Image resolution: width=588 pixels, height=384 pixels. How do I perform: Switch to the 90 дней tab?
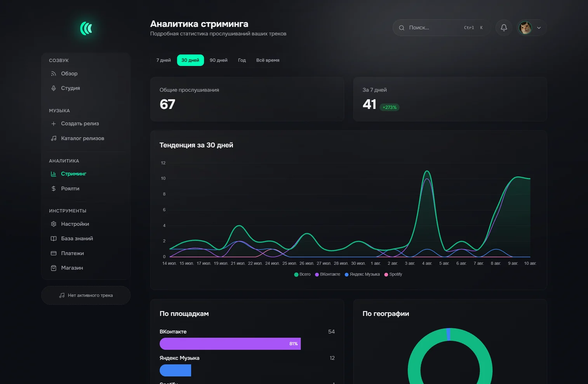(x=219, y=60)
